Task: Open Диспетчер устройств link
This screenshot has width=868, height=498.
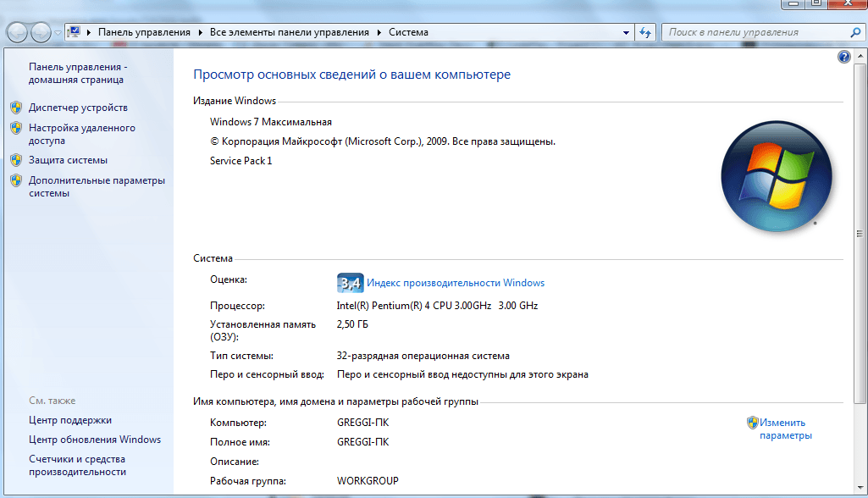Action: (x=78, y=108)
